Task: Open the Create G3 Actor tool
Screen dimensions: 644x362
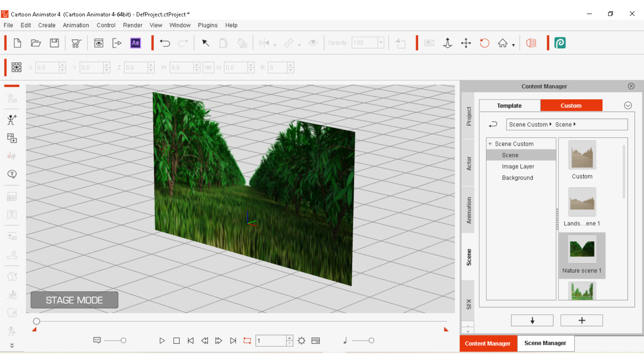Action: pos(12,120)
